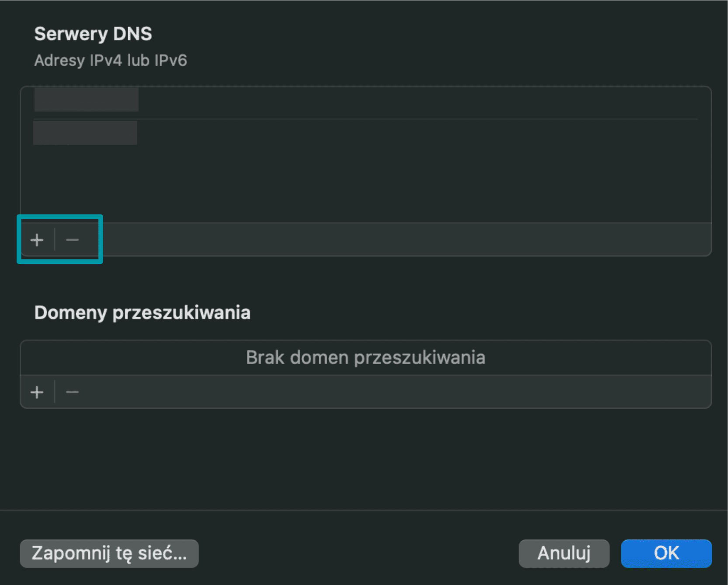Click separator line between the DNS entries
This screenshot has height=585, width=728.
coord(366,119)
